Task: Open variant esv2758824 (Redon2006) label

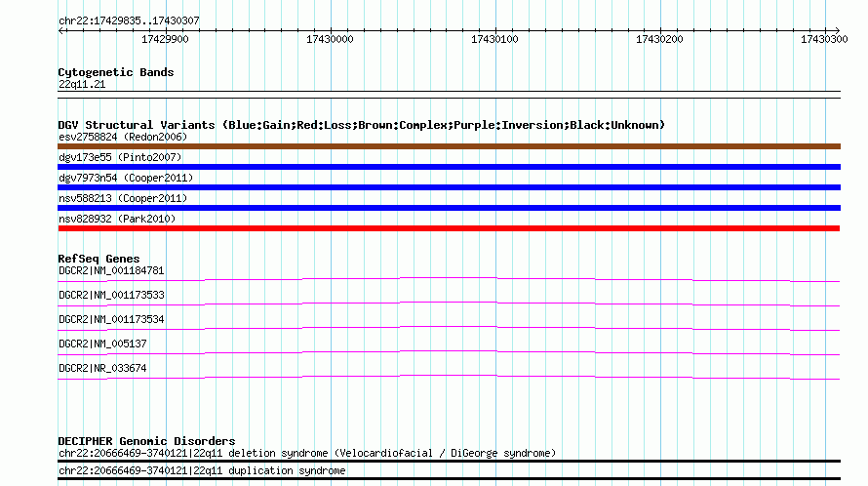Action: (x=123, y=137)
